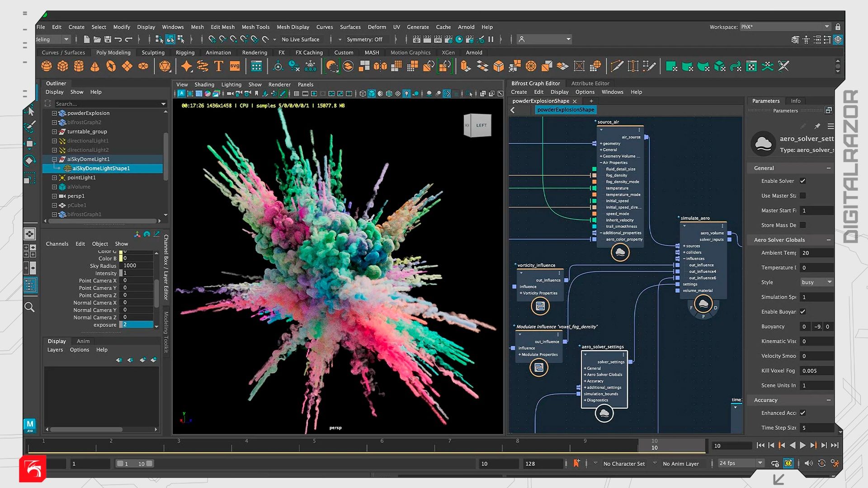
Task: Click the play forwards button
Action: [803, 446]
